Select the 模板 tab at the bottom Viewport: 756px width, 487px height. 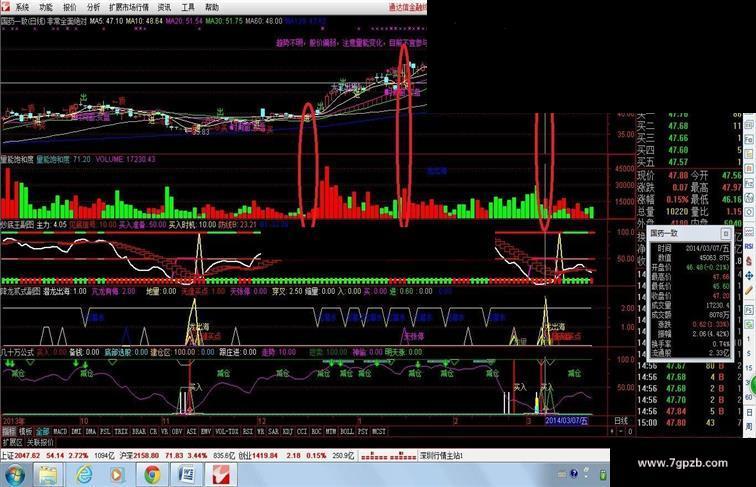pos(25,432)
